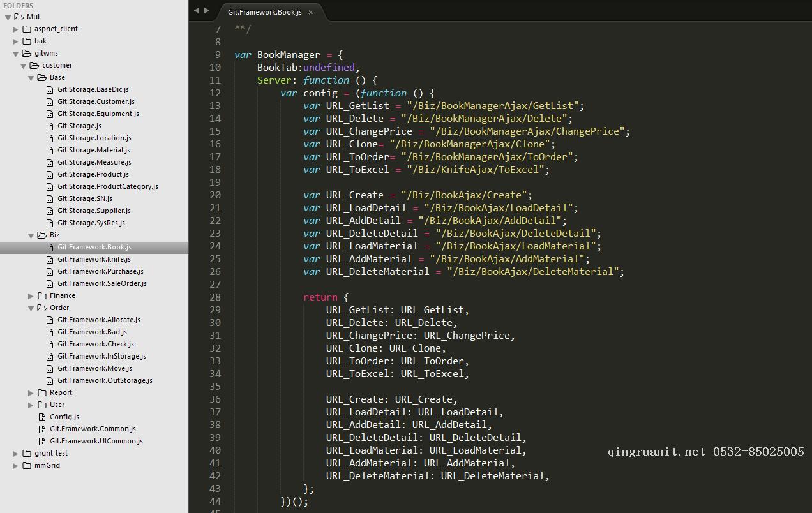Click the Git.Storage.SN.js file icon

click(50, 198)
